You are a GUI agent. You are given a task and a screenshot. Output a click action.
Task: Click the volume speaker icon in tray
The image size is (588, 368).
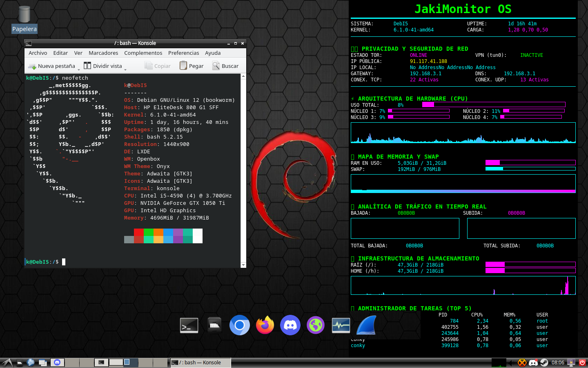(x=511, y=363)
